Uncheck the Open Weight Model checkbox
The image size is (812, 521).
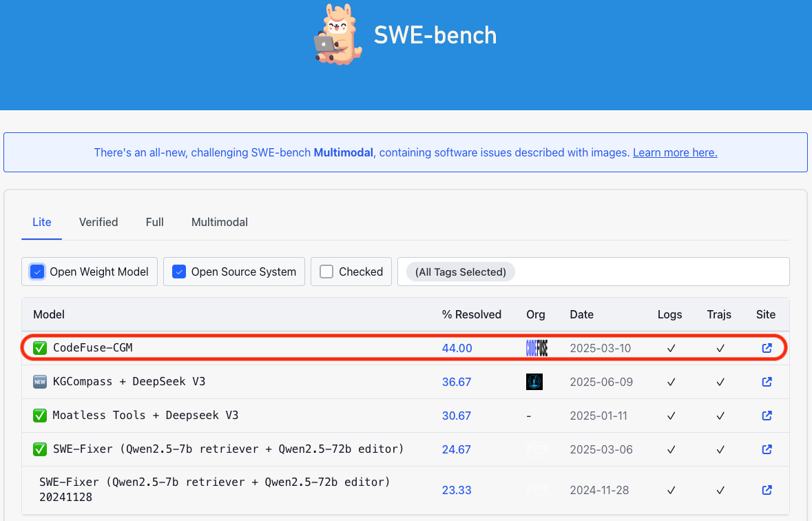pyautogui.click(x=37, y=272)
